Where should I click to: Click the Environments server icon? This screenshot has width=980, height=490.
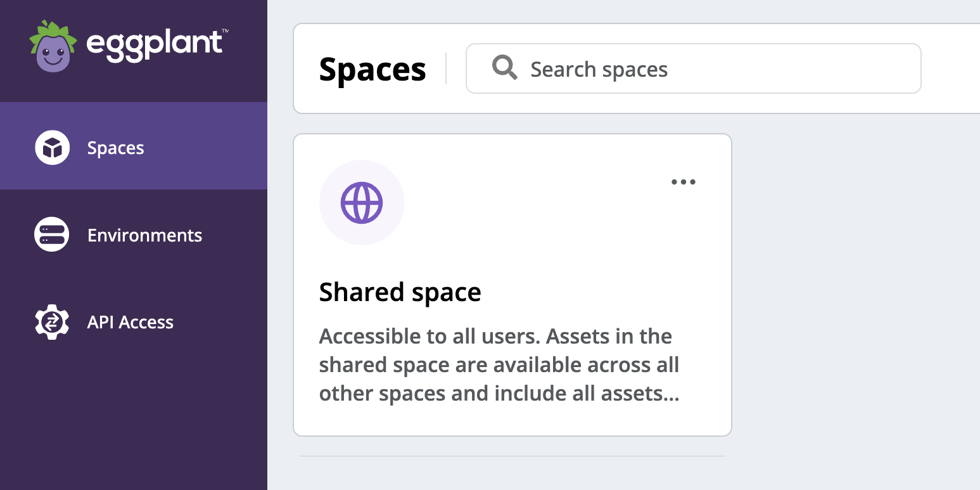52,235
